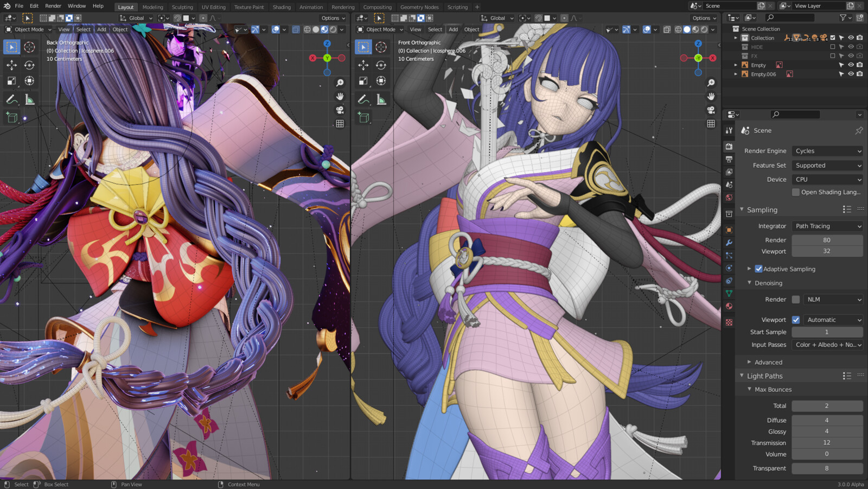Expand the Advanced subpanel
This screenshot has height=489, width=868.
tap(768, 362)
